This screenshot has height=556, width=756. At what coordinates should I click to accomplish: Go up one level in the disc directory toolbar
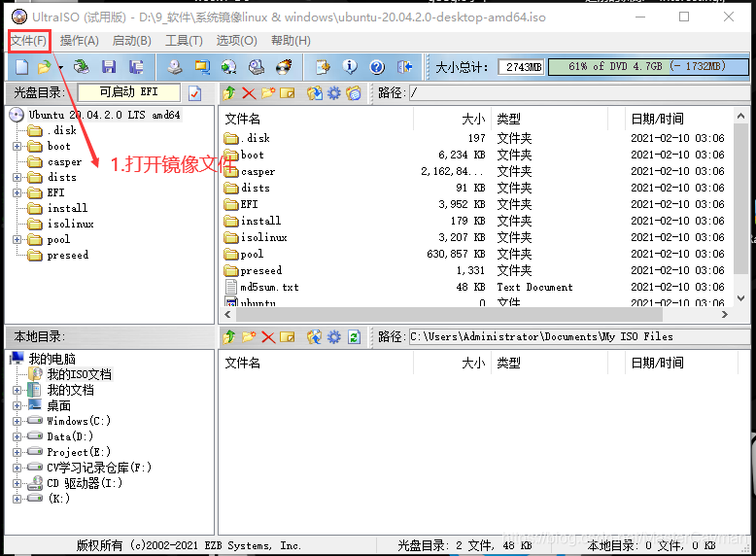(x=229, y=93)
